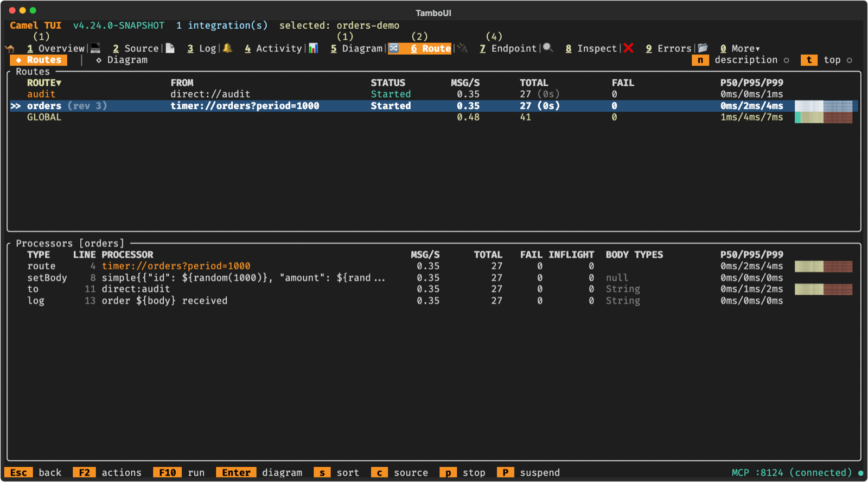This screenshot has width=868, height=482.
Task: Click the MCP :8124 (connected) status text
Action: pos(792,473)
